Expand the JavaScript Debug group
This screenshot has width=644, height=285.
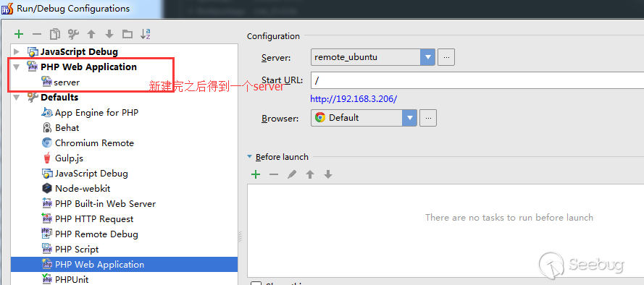tap(17, 51)
